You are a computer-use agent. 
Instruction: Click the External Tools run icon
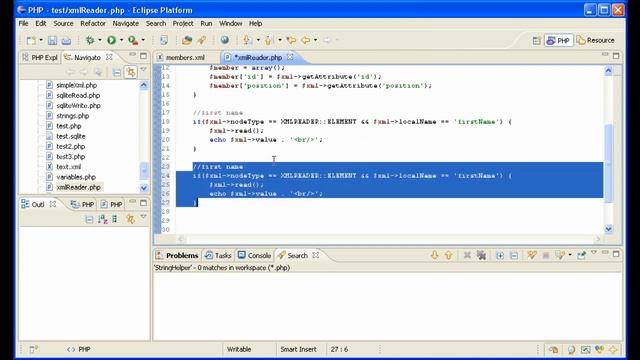[x=133, y=40]
